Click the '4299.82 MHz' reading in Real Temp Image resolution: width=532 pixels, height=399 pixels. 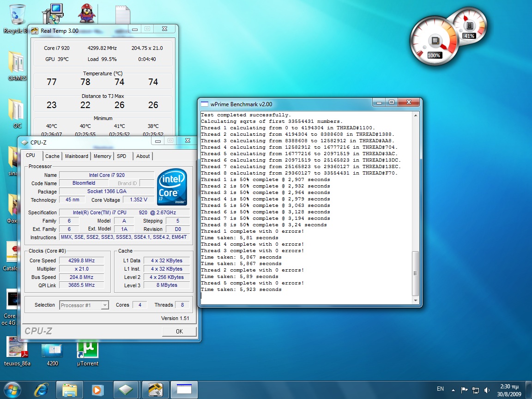(102, 48)
